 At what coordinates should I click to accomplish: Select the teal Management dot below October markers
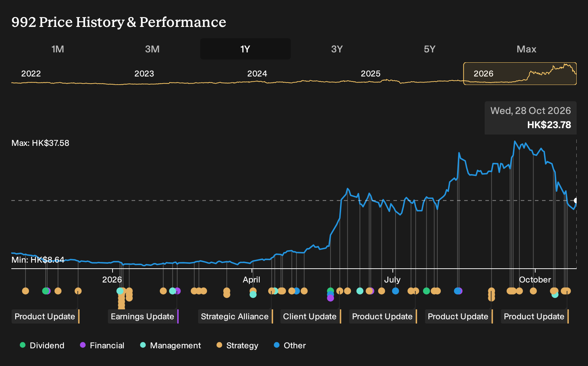click(555, 294)
